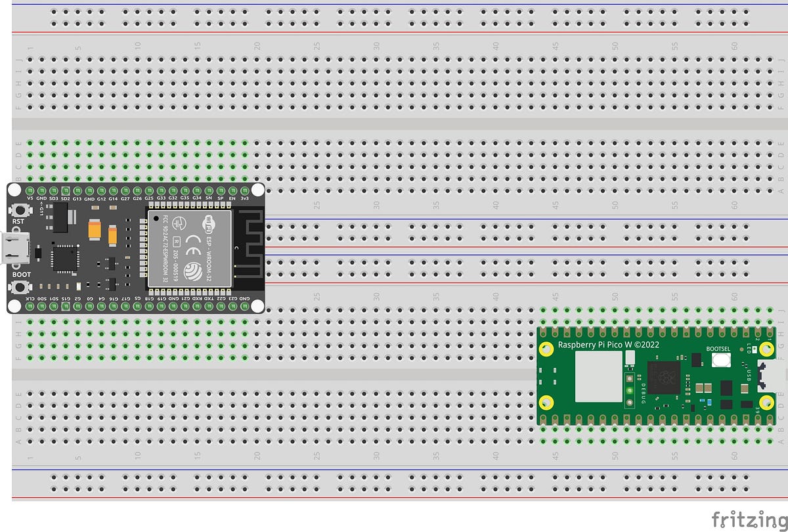
Task: Select the Pico W USB connector
Action: pos(772,376)
